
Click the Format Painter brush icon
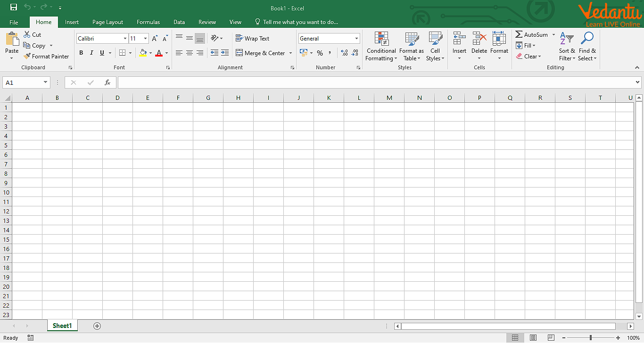tap(27, 56)
